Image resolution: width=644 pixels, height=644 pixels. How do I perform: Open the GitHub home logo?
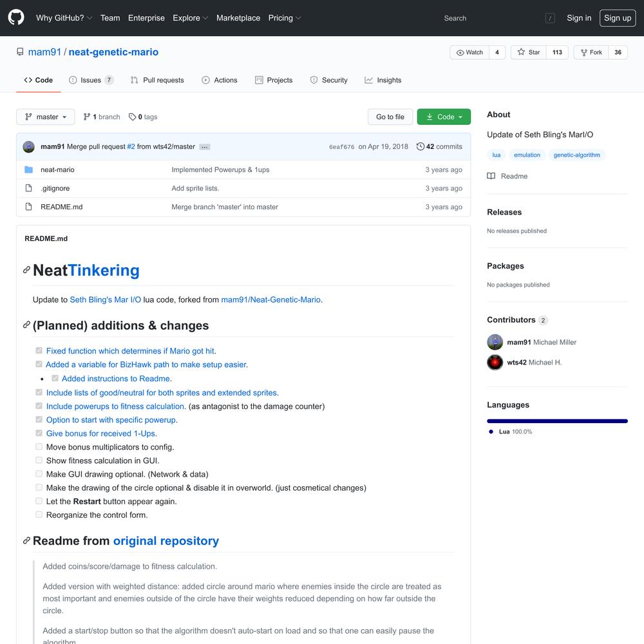pos(16,17)
